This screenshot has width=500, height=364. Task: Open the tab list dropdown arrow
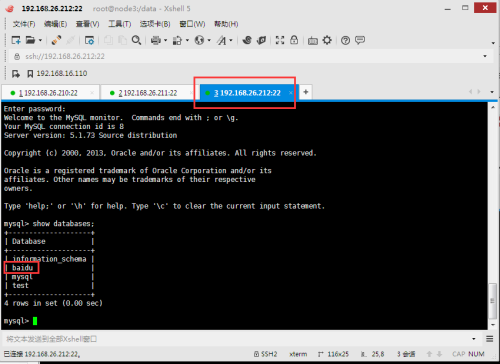point(492,92)
